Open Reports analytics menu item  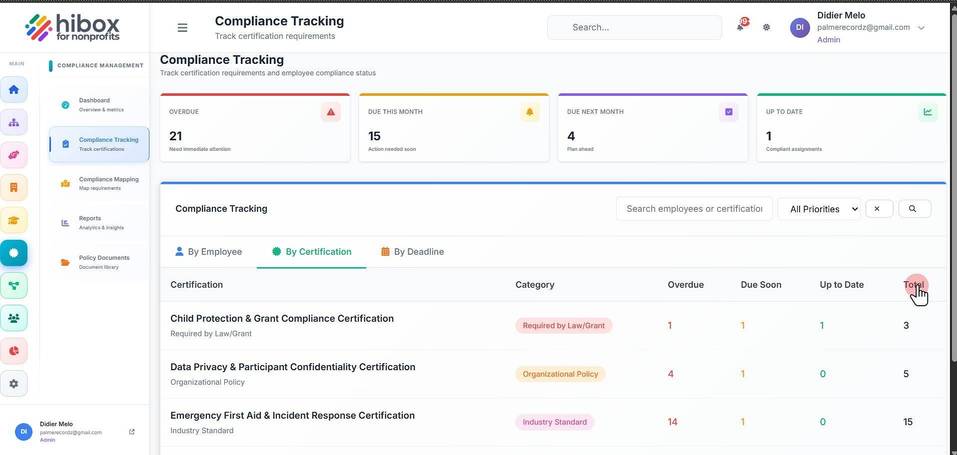(99, 223)
